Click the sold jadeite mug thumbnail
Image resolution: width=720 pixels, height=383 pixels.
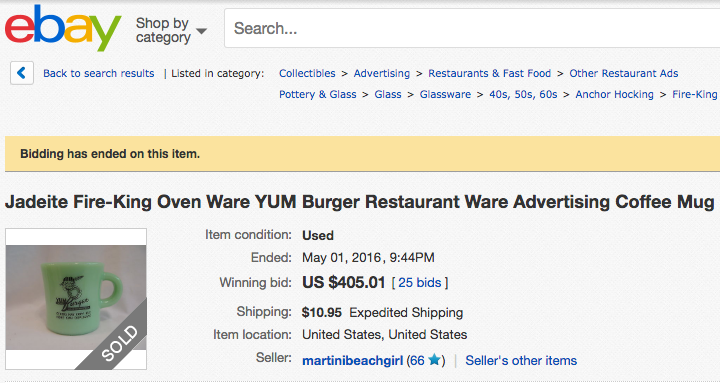point(76,299)
